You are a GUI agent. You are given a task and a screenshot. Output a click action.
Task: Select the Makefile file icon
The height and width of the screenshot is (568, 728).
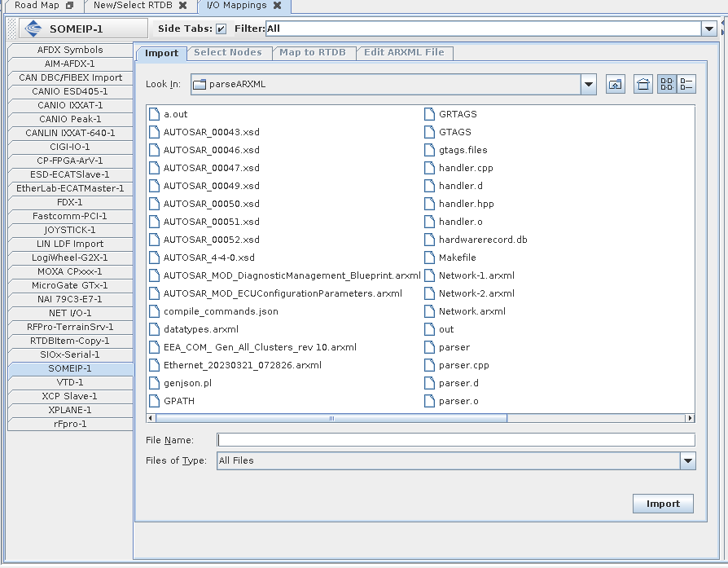point(429,258)
